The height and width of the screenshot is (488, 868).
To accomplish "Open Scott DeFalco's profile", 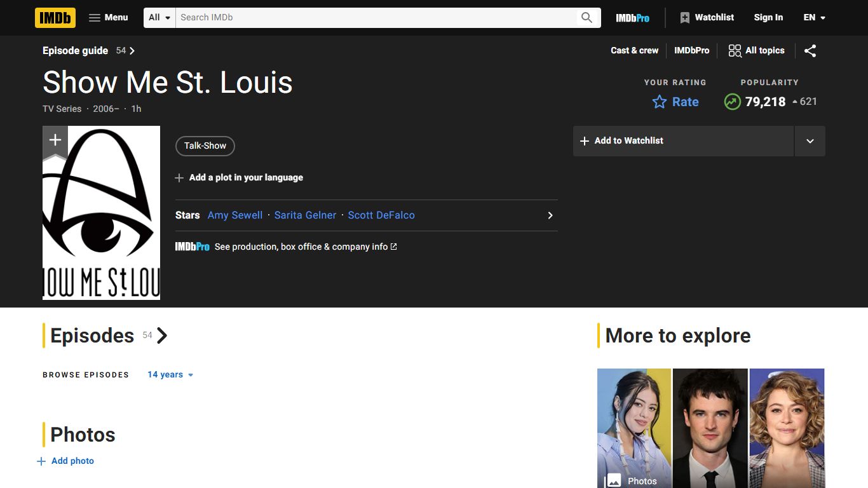I will pyautogui.click(x=381, y=215).
